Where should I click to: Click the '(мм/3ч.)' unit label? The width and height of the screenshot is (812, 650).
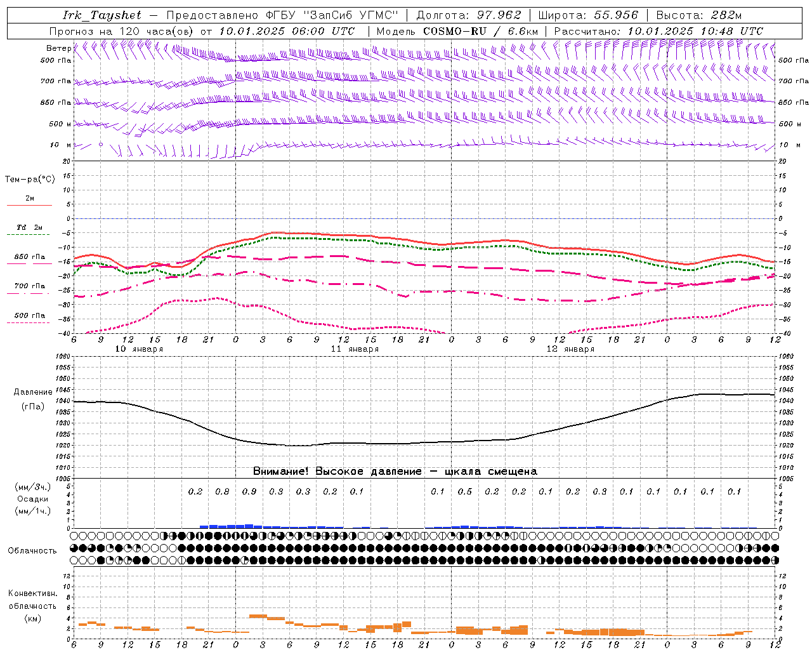pyautogui.click(x=33, y=487)
